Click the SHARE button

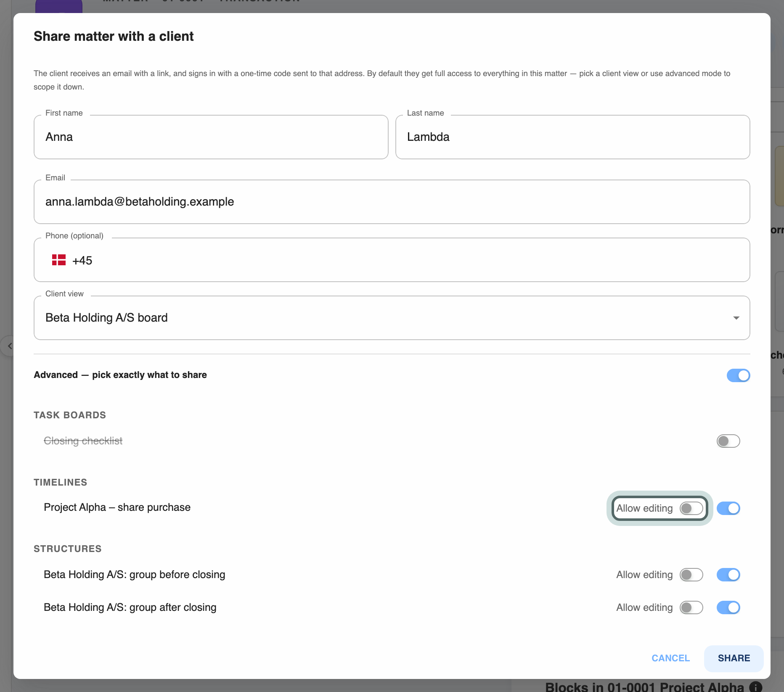tap(734, 658)
